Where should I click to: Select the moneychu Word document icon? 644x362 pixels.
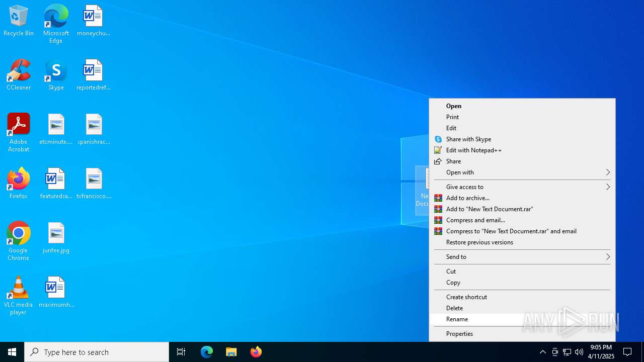(94, 21)
